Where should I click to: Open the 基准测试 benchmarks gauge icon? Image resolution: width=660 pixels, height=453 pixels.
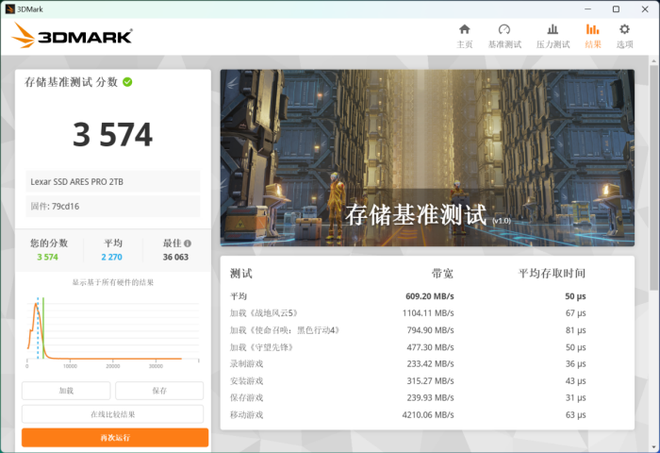[504, 30]
